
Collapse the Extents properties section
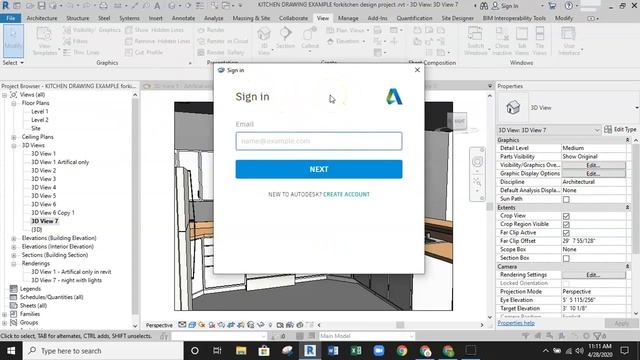pos(627,208)
